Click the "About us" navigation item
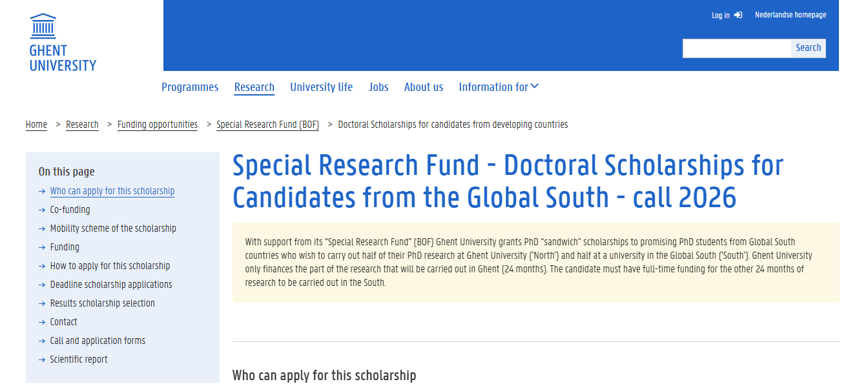This screenshot has height=384, width=868. pyautogui.click(x=423, y=86)
